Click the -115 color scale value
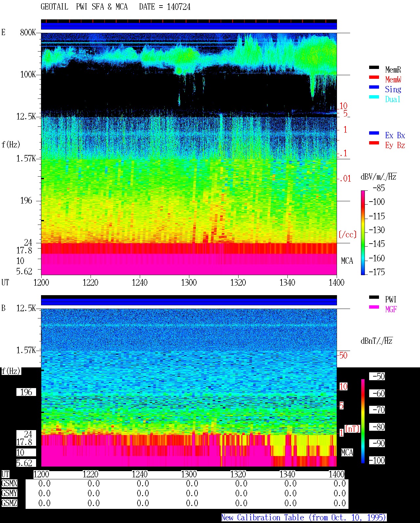Image resolution: width=420 pixels, height=523 pixels. pyautogui.click(x=377, y=216)
